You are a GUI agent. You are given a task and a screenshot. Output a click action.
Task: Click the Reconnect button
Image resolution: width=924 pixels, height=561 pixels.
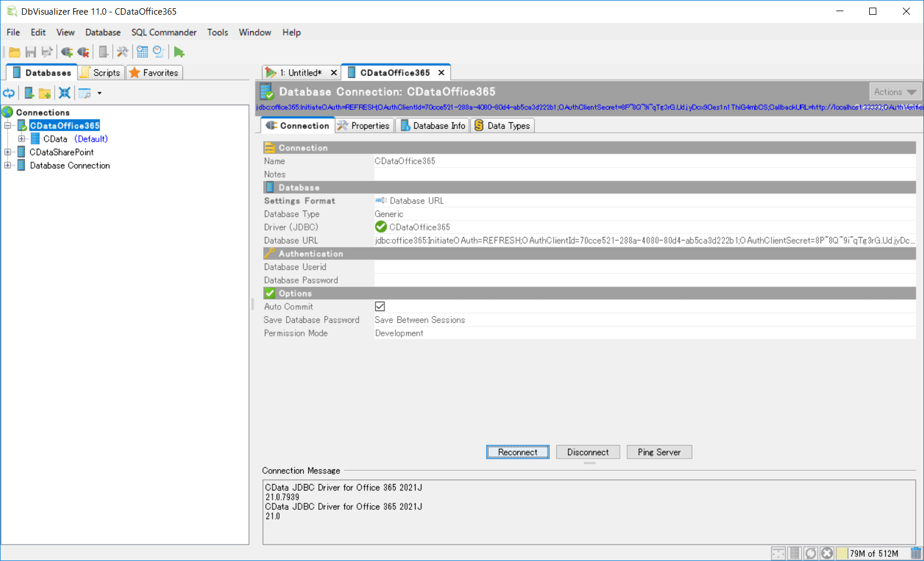click(x=518, y=452)
